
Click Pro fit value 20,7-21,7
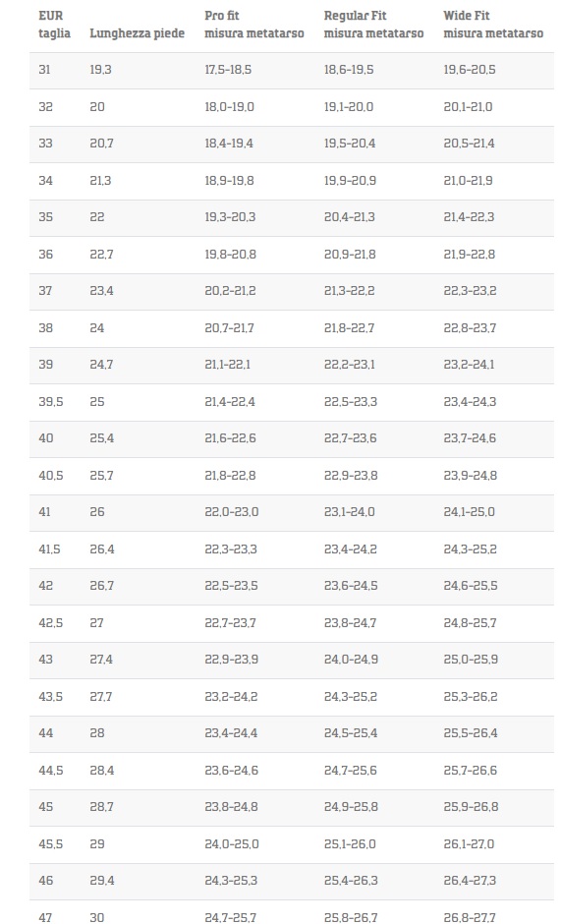tap(229, 327)
